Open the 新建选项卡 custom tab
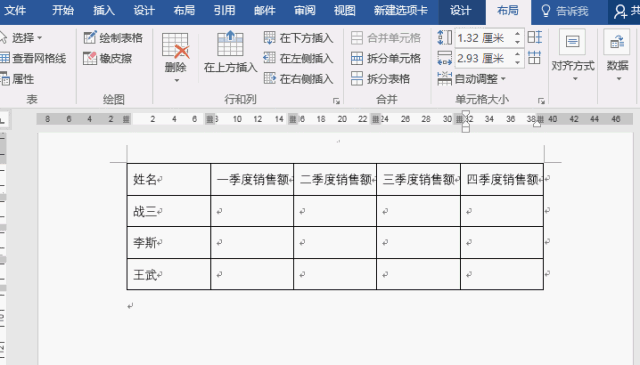 click(400, 11)
